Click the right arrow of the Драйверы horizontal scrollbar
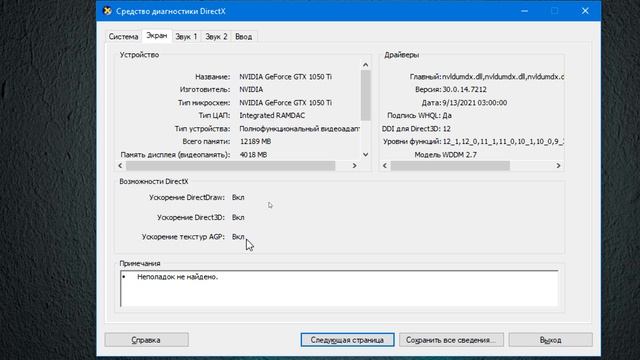640x360 pixels. click(x=558, y=165)
